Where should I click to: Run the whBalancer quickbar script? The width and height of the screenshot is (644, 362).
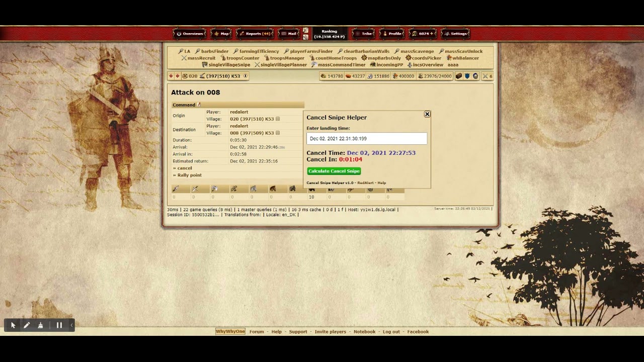point(463,58)
